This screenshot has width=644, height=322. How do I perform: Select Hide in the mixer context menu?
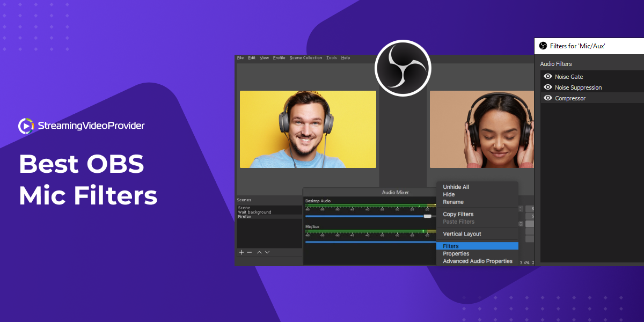pyautogui.click(x=478, y=195)
